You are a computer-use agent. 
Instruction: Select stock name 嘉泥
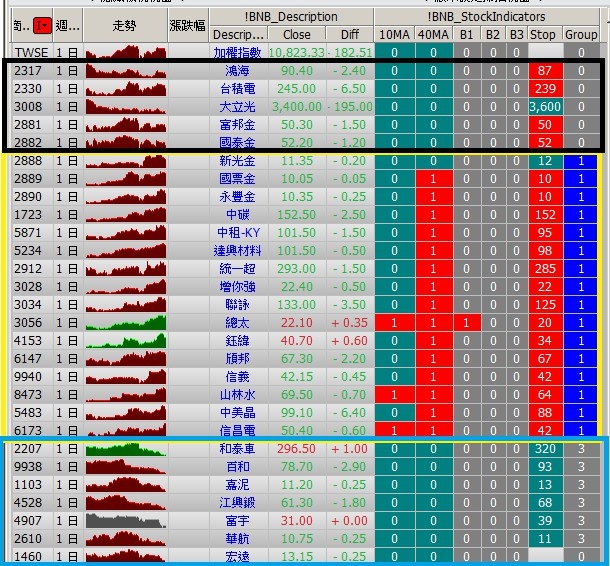237,484
